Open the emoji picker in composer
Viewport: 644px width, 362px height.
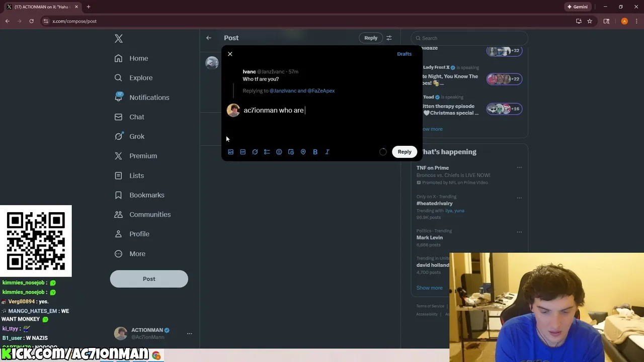point(279,152)
